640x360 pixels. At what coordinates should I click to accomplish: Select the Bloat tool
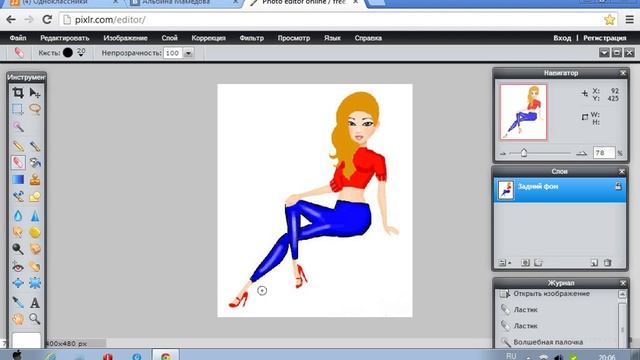point(18,283)
